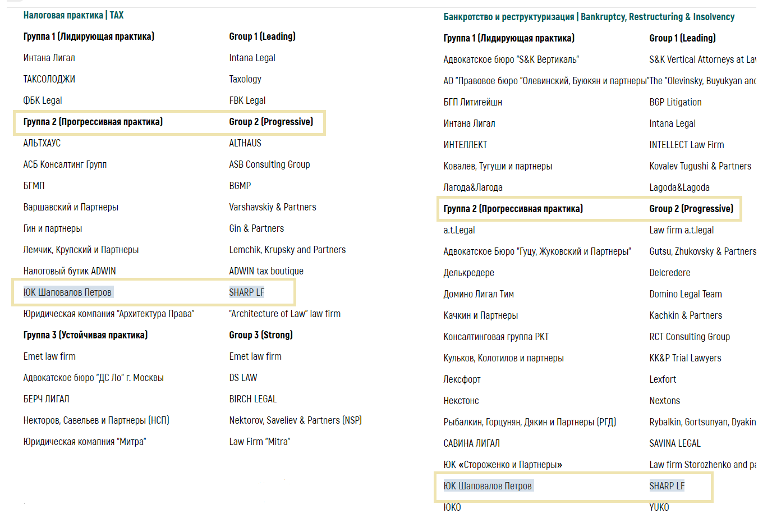Click 'Адвокатское бюро "ДС Ло" г. Москвы'
Image resolution: width=772 pixels, height=532 pixels.
[94, 378]
